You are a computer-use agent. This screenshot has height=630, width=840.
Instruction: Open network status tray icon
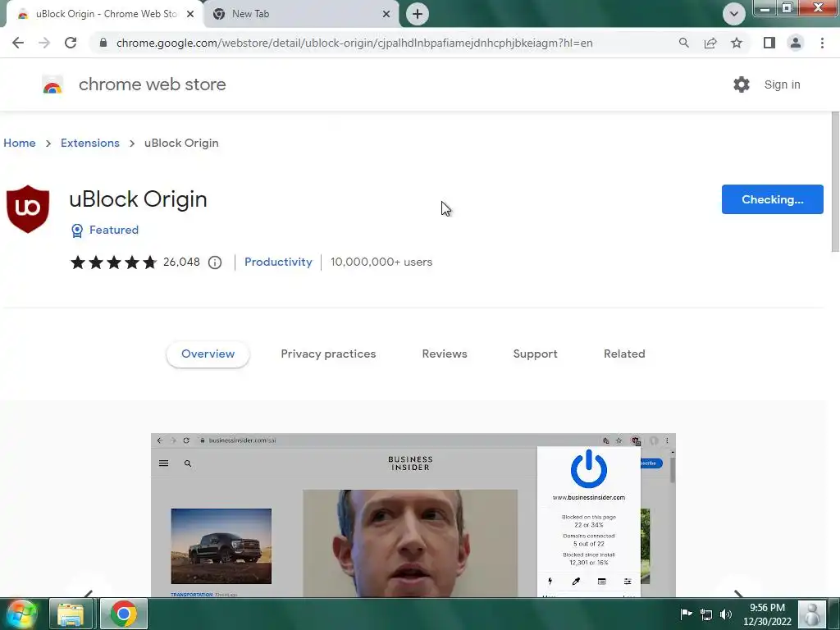click(x=706, y=614)
